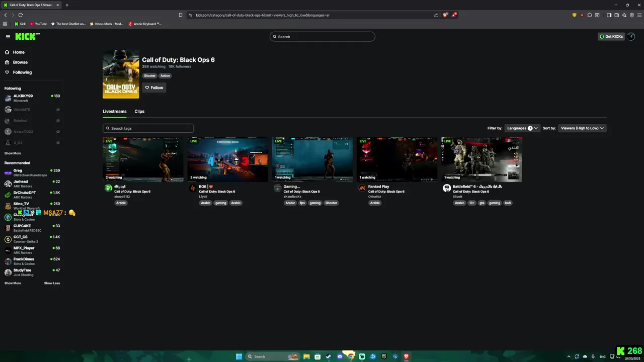Screen dimensions: 644x362
Task: Open the user profile avatar menu
Action: [631, 37]
